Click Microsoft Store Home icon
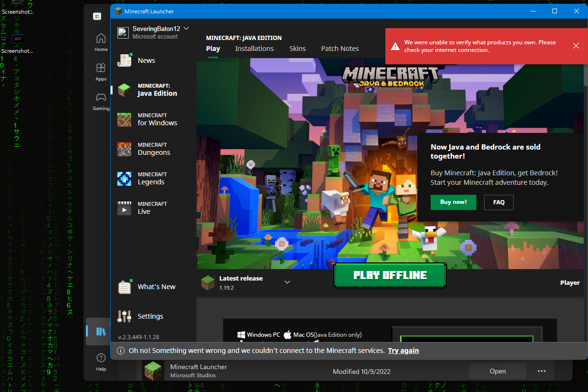This screenshot has width=588, height=392. coord(101,41)
